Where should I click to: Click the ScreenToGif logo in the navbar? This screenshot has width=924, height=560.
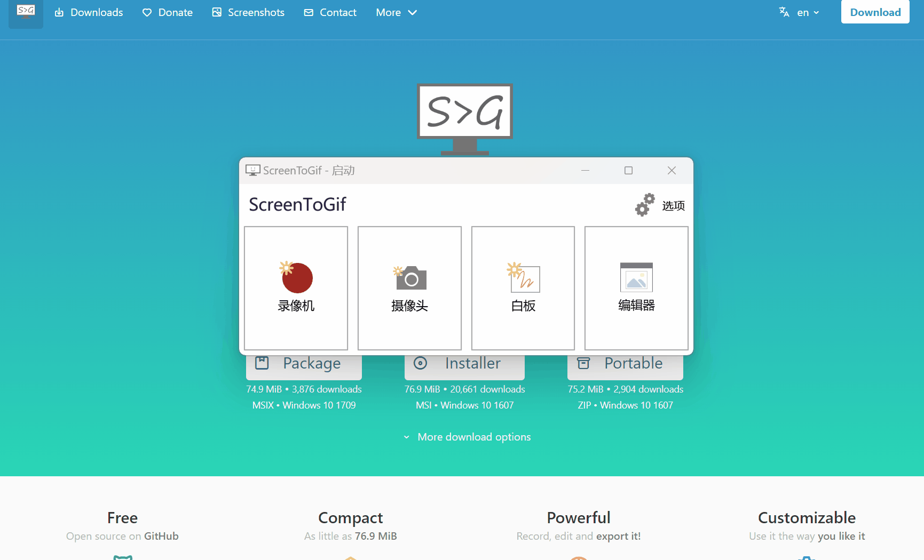coord(26,12)
